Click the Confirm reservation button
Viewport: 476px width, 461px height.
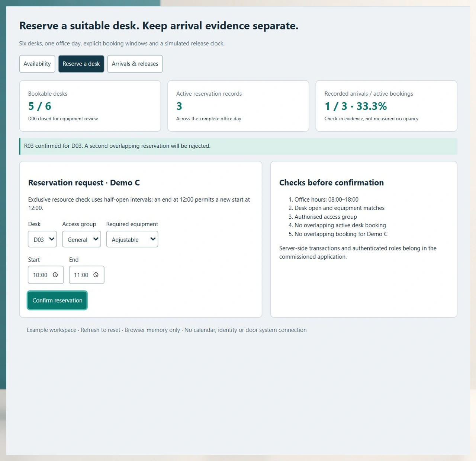(57, 300)
